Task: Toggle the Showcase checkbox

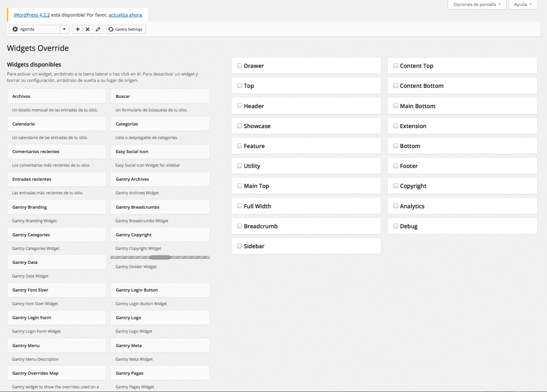Action: (240, 126)
